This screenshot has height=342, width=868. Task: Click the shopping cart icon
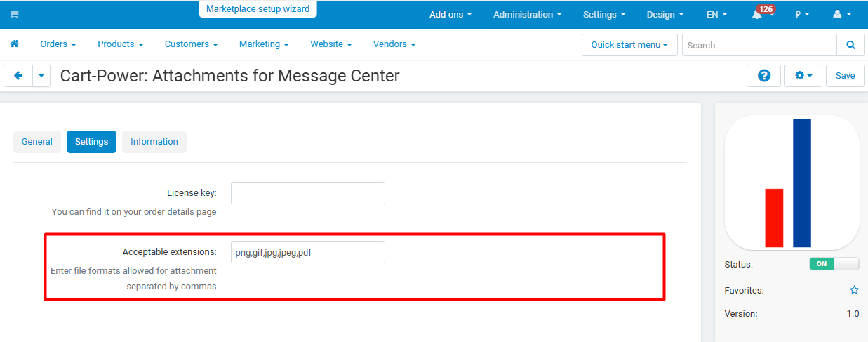point(14,14)
